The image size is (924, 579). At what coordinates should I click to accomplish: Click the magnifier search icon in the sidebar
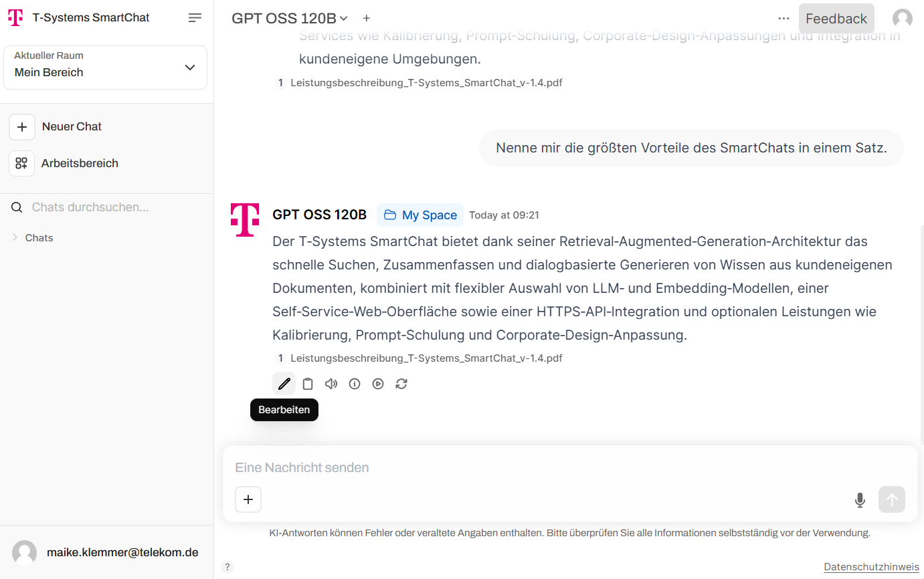[x=17, y=207]
